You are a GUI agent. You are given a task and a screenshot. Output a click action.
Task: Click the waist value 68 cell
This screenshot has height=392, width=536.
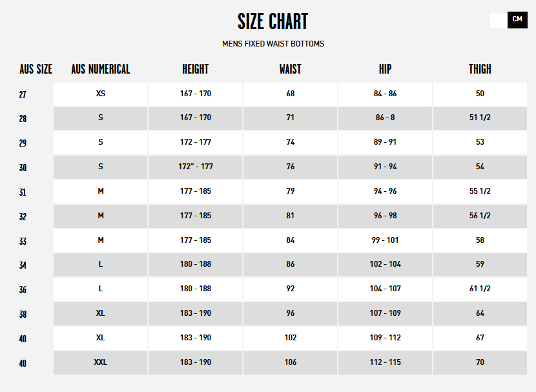(290, 94)
